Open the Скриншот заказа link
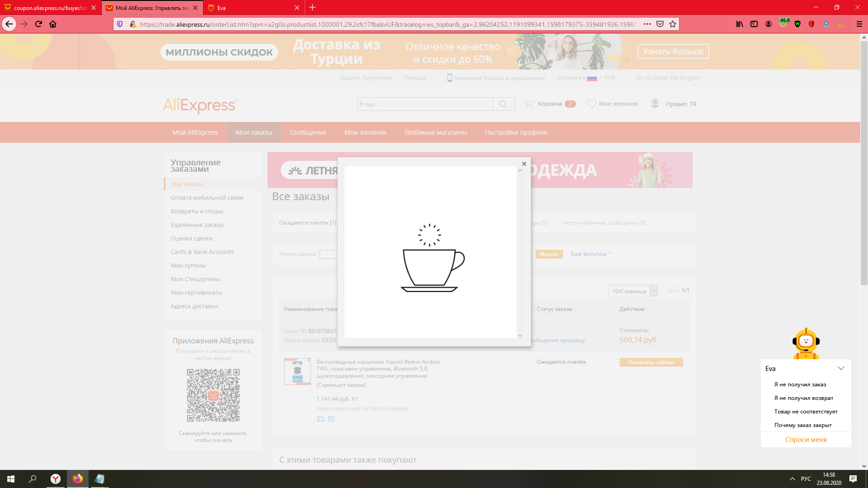This screenshot has width=868, height=488. (341, 385)
